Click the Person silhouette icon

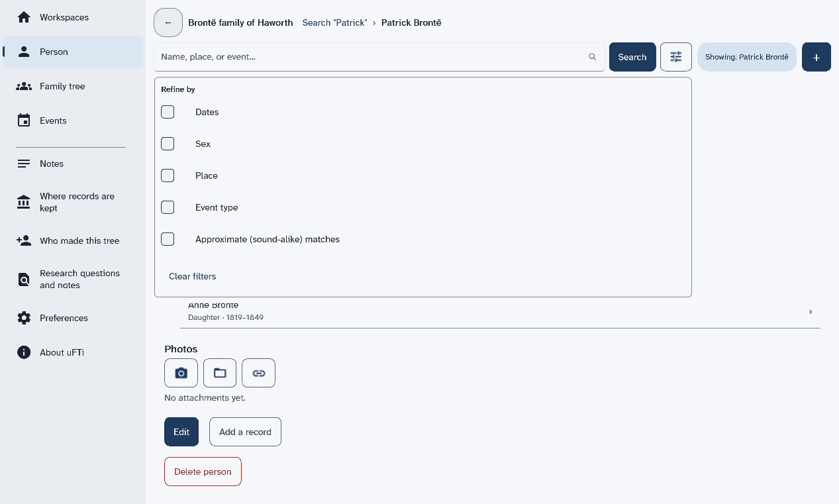(24, 52)
